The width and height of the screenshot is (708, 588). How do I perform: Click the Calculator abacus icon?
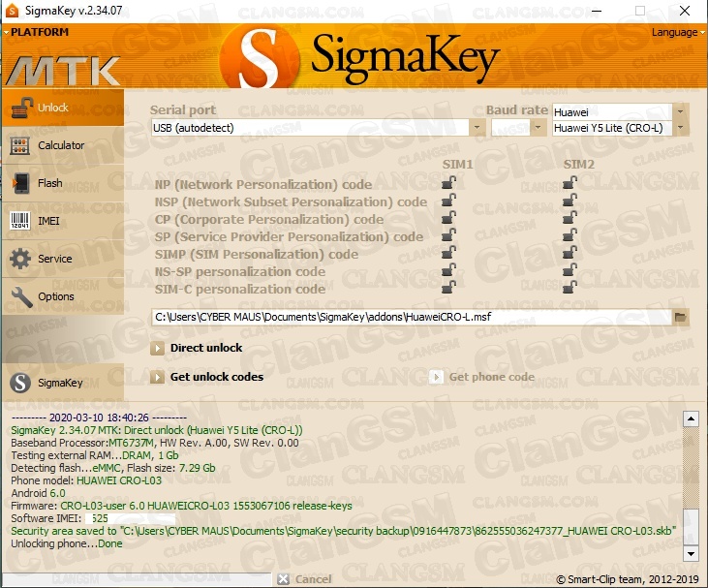click(x=20, y=146)
